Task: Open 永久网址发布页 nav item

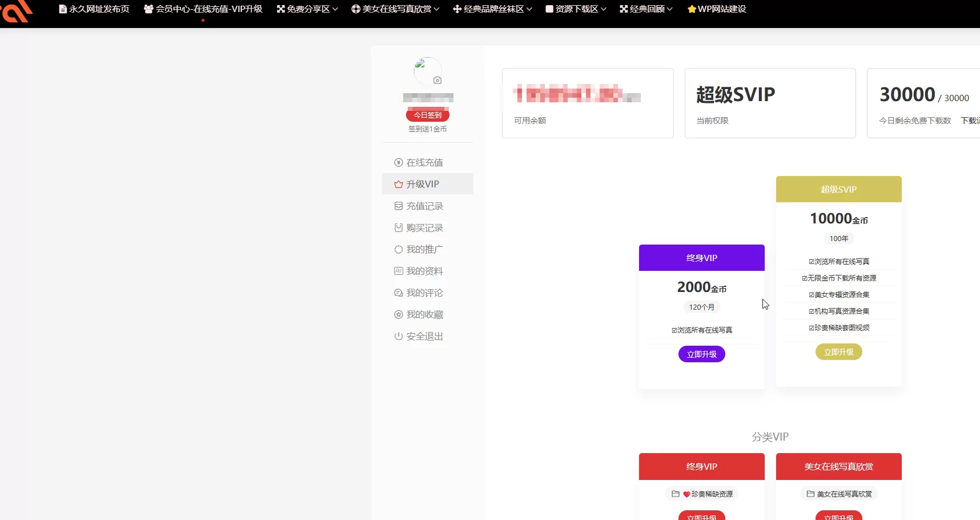Action: 94,9
